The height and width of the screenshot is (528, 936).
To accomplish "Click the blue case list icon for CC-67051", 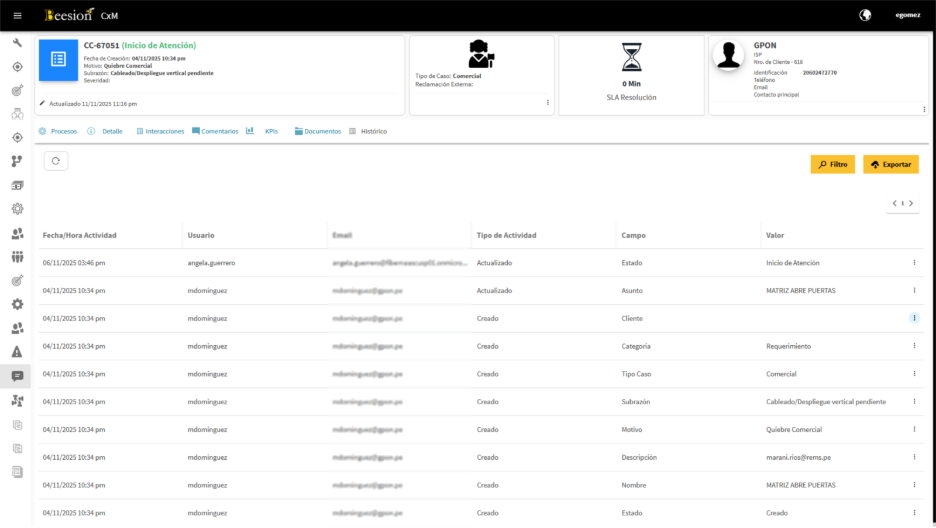I will pos(58,60).
